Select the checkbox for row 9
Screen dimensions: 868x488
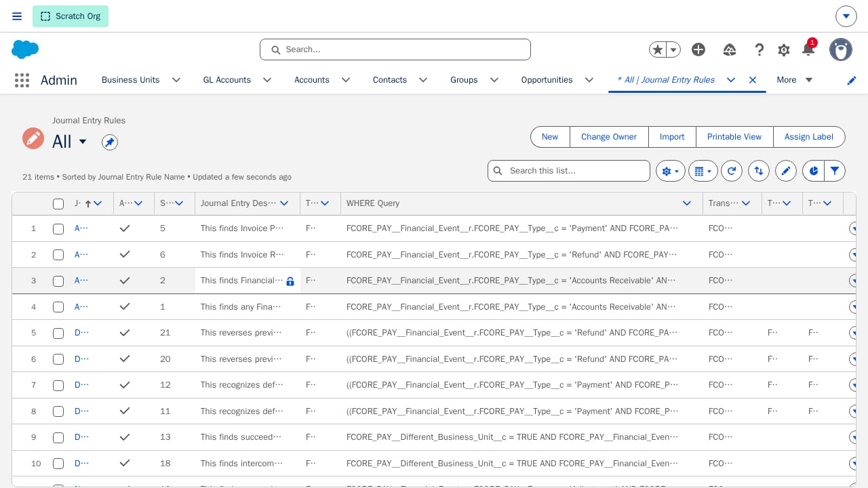coord(58,437)
